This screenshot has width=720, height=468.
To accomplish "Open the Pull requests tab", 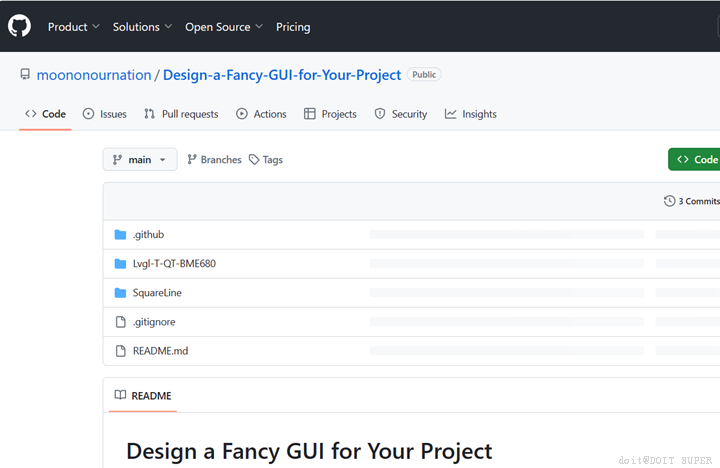I will pos(181,114).
